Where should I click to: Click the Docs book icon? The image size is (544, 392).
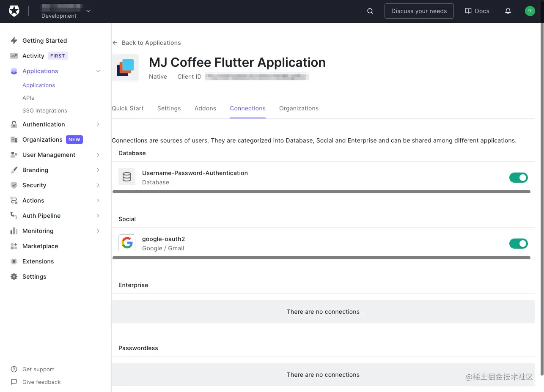coord(468,11)
